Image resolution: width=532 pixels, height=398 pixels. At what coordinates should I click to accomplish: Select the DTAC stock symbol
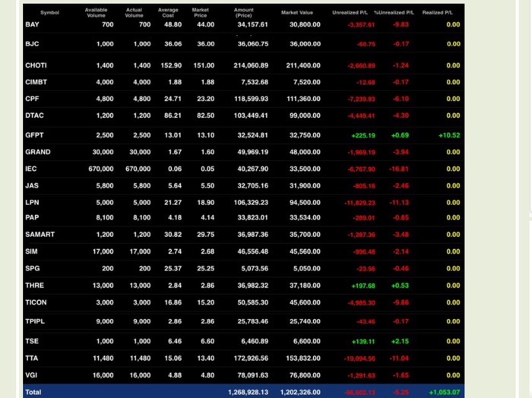click(x=34, y=115)
